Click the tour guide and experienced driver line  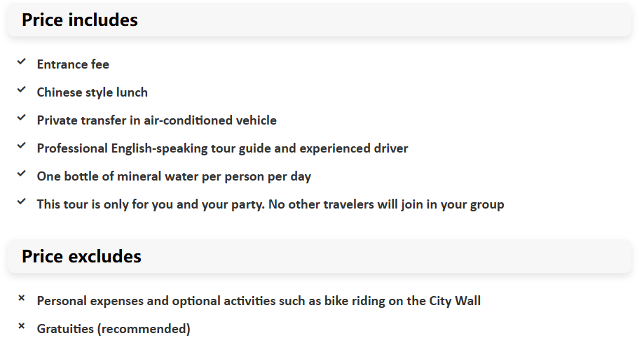coord(223,148)
